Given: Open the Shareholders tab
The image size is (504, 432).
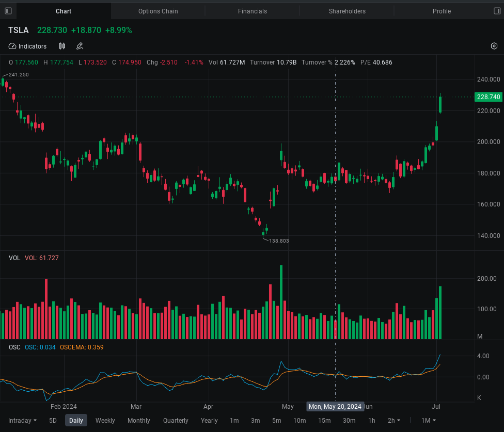Looking at the screenshot, I should pyautogui.click(x=347, y=11).
